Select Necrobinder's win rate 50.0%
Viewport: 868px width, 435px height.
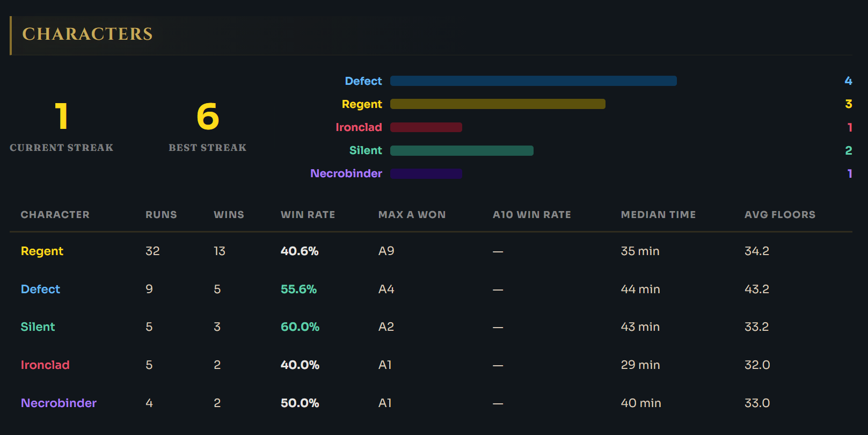(x=300, y=403)
